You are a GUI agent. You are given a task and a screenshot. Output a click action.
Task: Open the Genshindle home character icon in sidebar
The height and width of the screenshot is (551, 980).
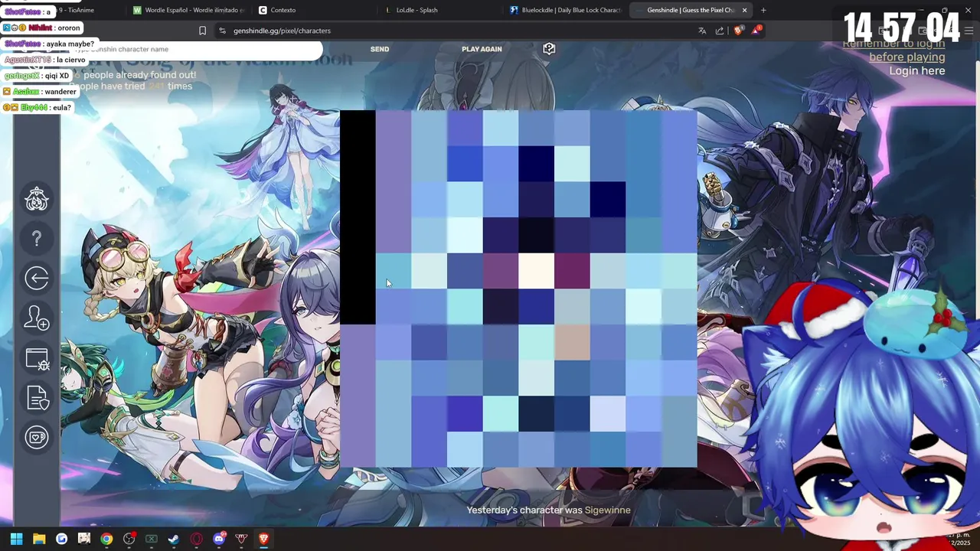[37, 199]
